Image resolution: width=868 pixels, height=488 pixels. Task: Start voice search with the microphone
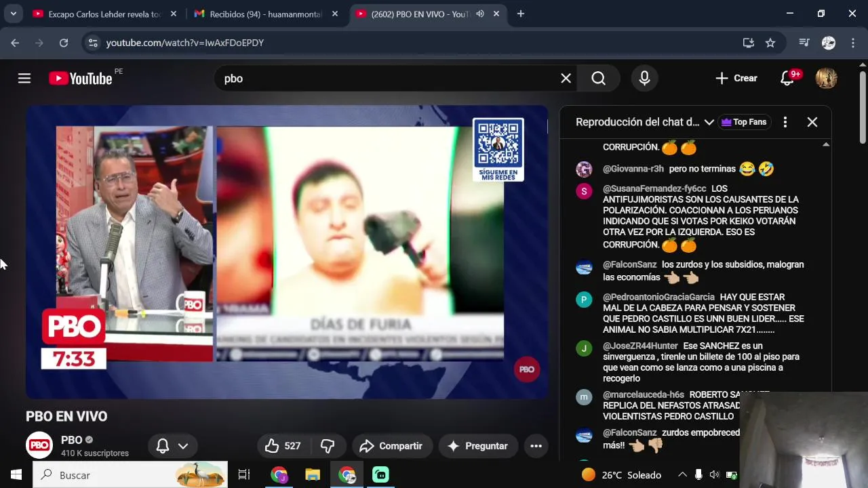point(644,79)
